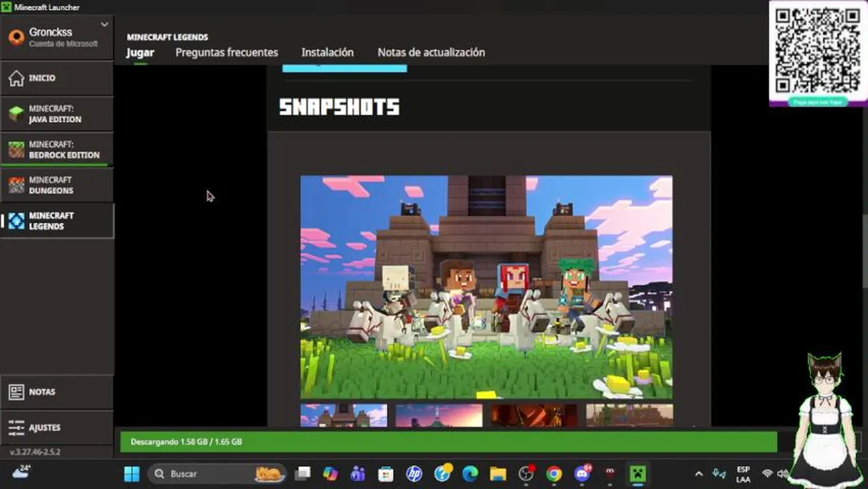Open Microsoft Store from the taskbar
Viewport: 868px width, 489px height.
click(386, 473)
